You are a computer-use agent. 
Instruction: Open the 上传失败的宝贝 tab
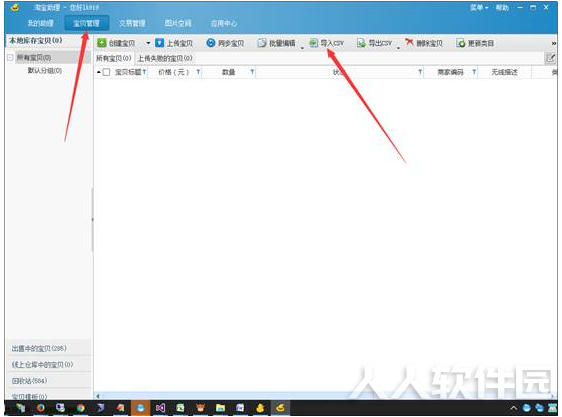click(165, 58)
